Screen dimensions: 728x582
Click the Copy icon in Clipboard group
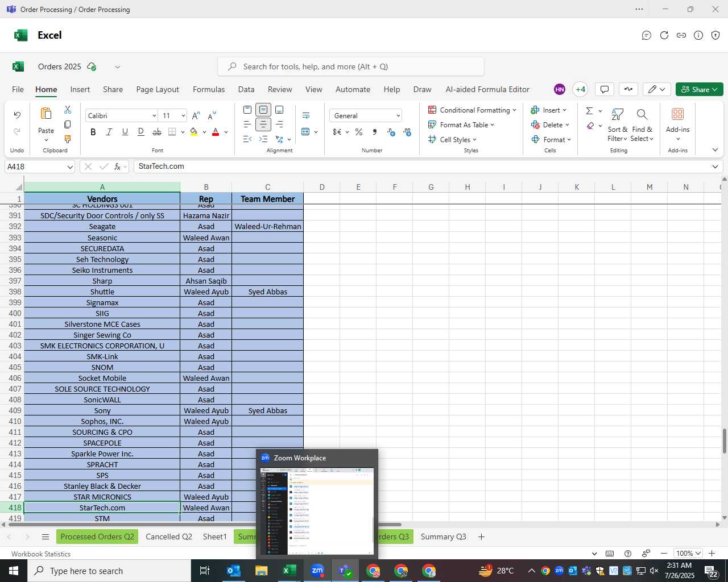tap(68, 124)
